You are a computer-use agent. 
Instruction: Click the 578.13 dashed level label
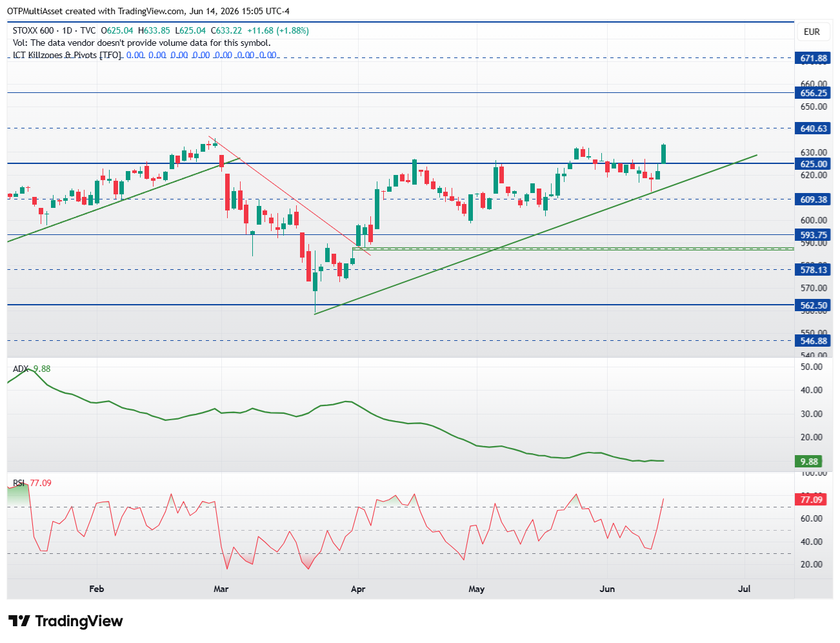(813, 270)
